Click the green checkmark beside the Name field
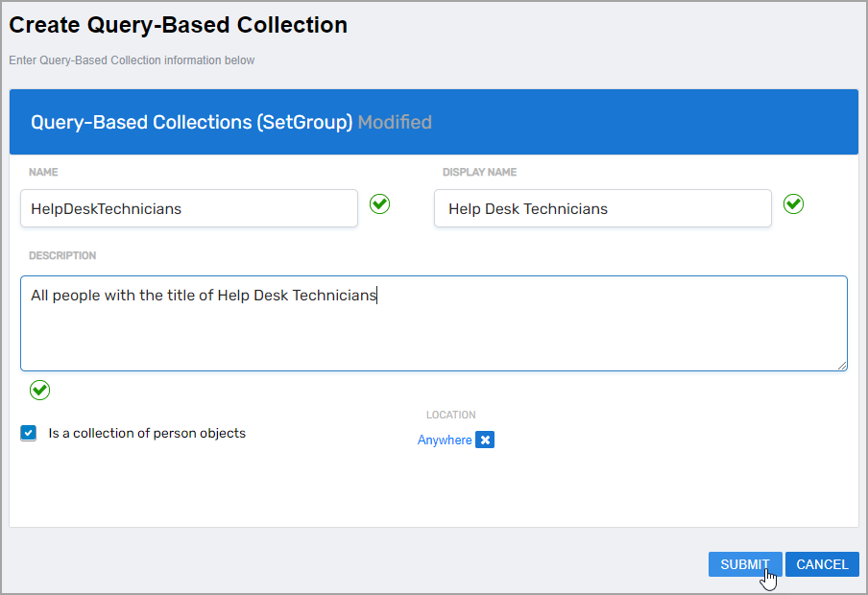 click(380, 204)
